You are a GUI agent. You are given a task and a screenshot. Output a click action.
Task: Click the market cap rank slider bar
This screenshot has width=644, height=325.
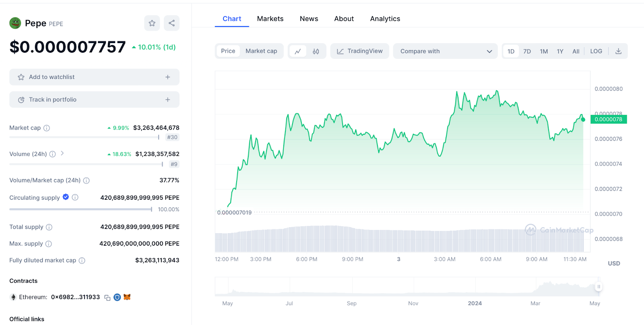[x=85, y=137]
